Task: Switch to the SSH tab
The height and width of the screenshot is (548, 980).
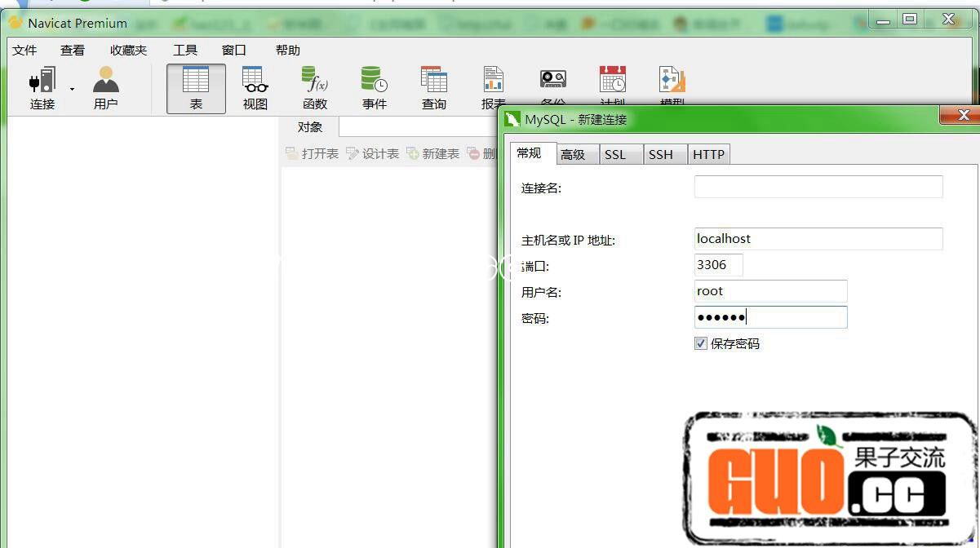Action: coord(661,154)
